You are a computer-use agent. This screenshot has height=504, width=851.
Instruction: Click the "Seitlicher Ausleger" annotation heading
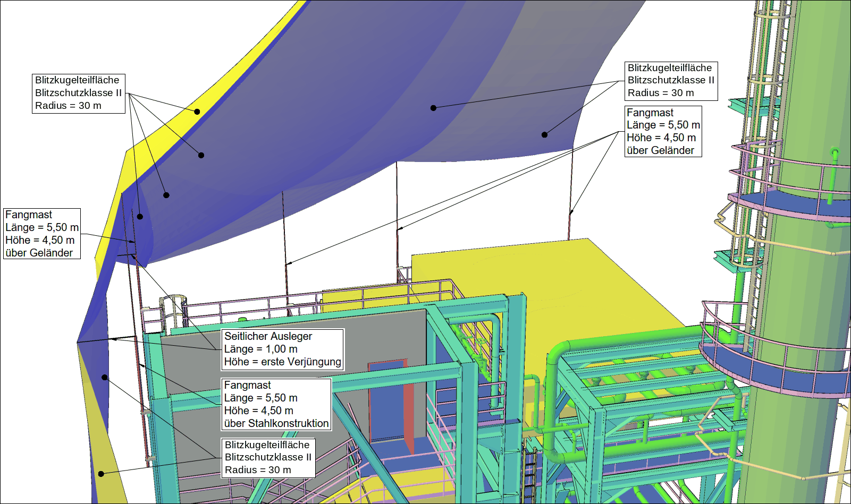[x=268, y=336]
